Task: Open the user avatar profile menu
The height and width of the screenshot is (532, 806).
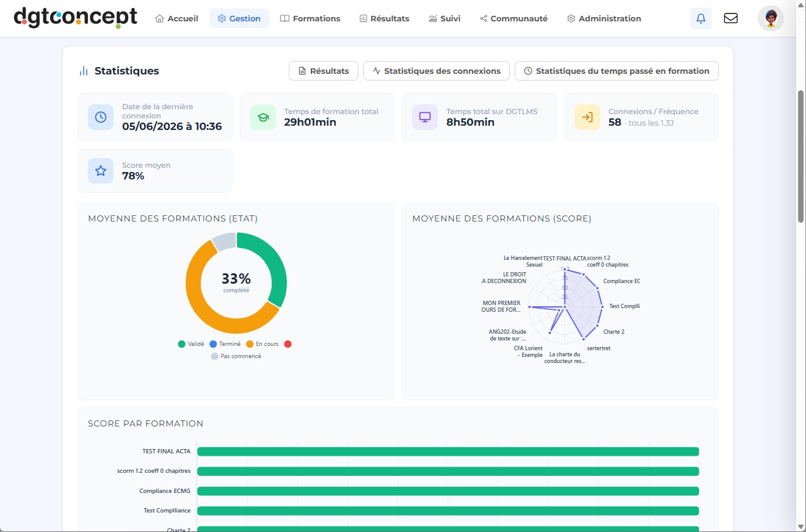Action: 771,18
